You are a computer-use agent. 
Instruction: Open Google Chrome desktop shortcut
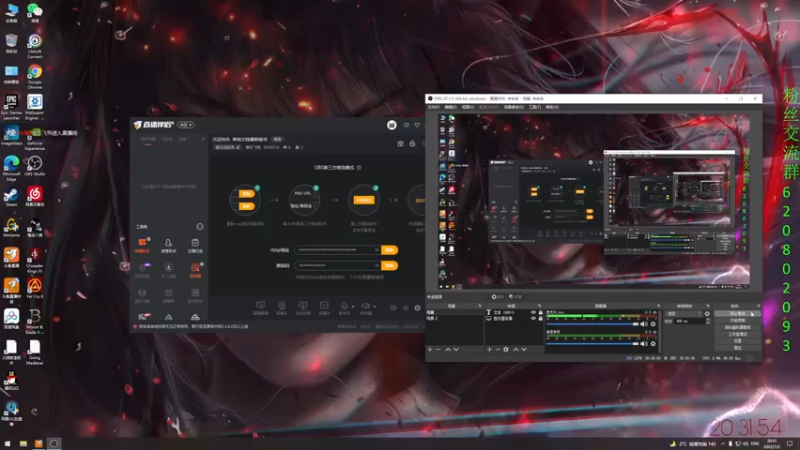[x=35, y=74]
